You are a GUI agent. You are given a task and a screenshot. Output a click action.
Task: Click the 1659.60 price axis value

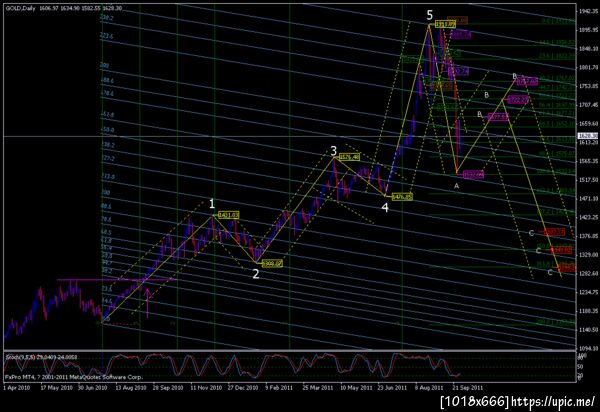(x=589, y=124)
